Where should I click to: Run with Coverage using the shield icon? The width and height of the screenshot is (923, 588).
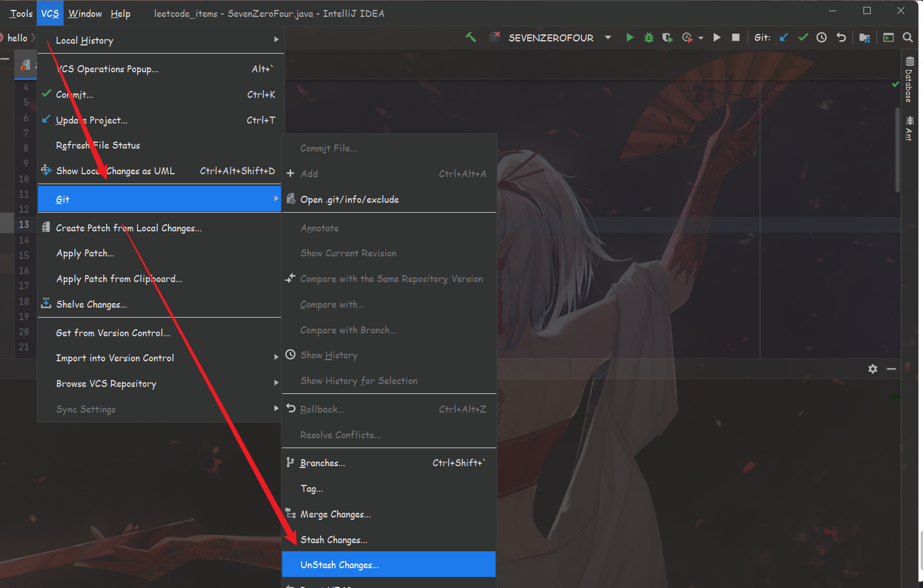668,37
